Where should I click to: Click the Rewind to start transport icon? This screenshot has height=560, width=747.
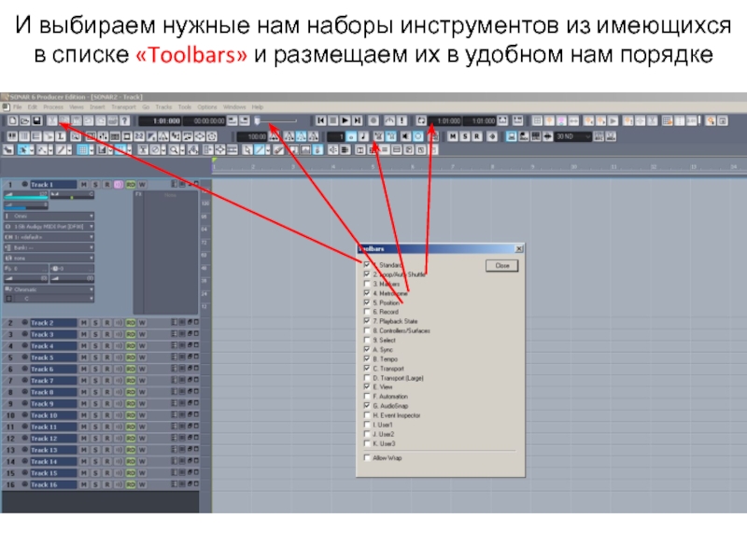pyautogui.click(x=320, y=120)
